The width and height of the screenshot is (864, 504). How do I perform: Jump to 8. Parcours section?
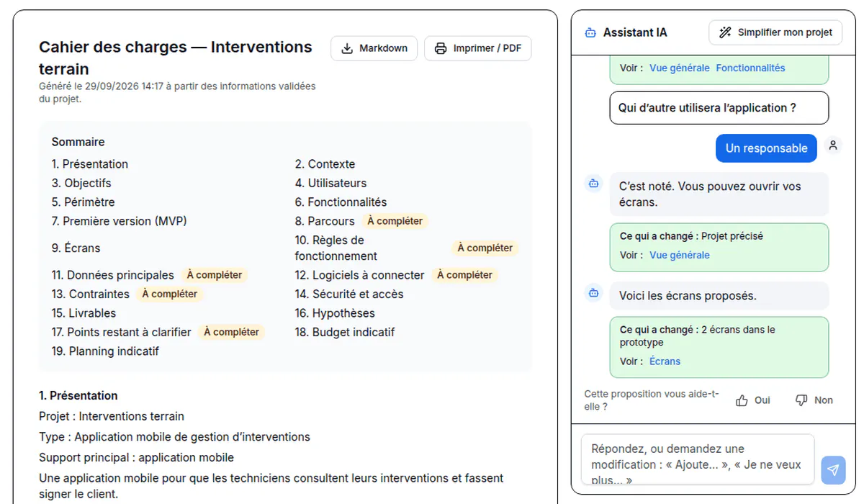coord(325,221)
